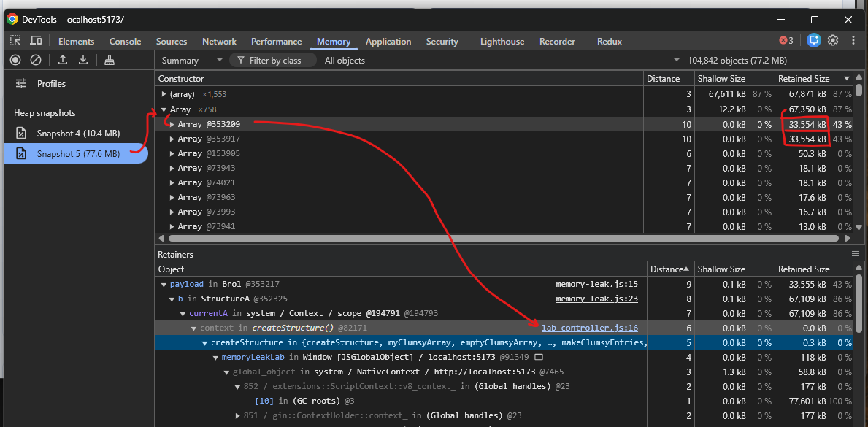The width and height of the screenshot is (868, 427).
Task: Click the load profile upload icon
Action: (x=63, y=60)
